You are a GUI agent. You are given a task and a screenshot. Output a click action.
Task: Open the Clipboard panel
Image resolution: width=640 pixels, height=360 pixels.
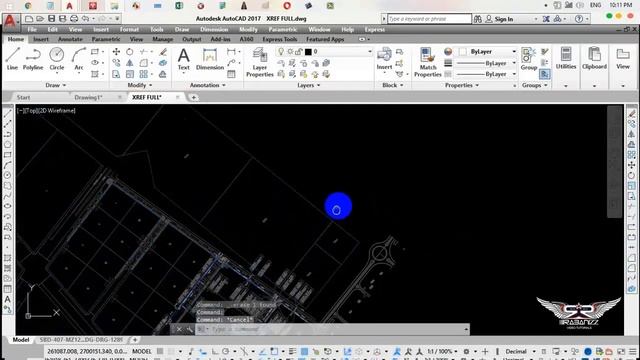(594, 58)
